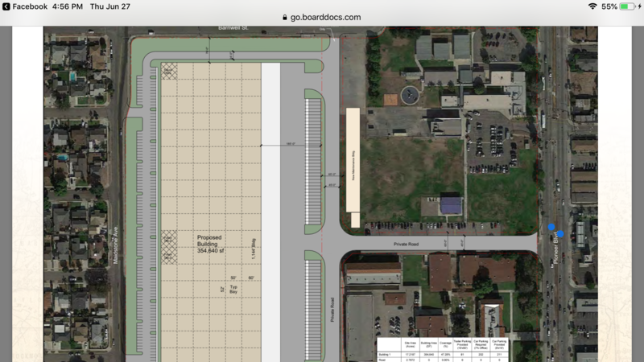Tap the Wi-Fi status icon
644x362 pixels.
[592, 6]
